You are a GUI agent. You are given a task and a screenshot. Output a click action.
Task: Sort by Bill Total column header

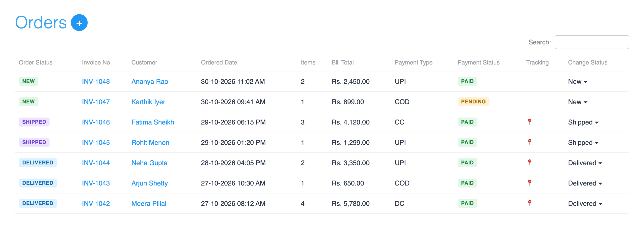tap(343, 62)
